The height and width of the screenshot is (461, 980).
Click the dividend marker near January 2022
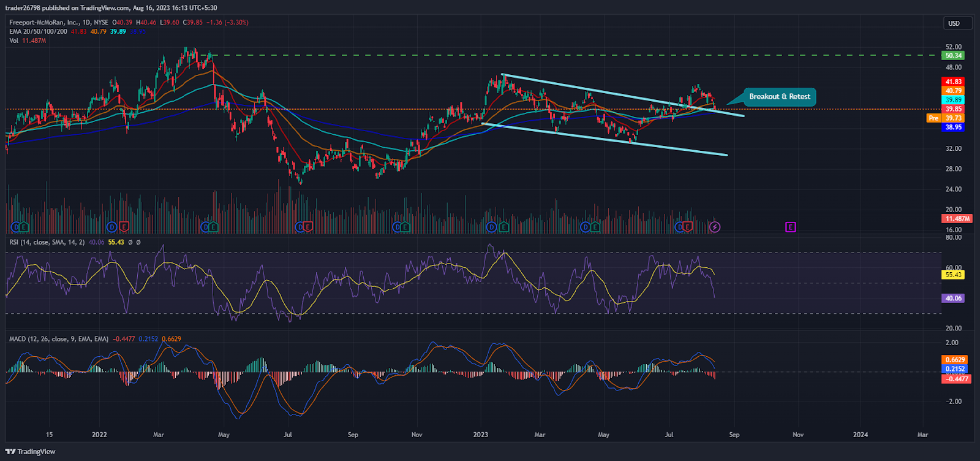coord(111,227)
